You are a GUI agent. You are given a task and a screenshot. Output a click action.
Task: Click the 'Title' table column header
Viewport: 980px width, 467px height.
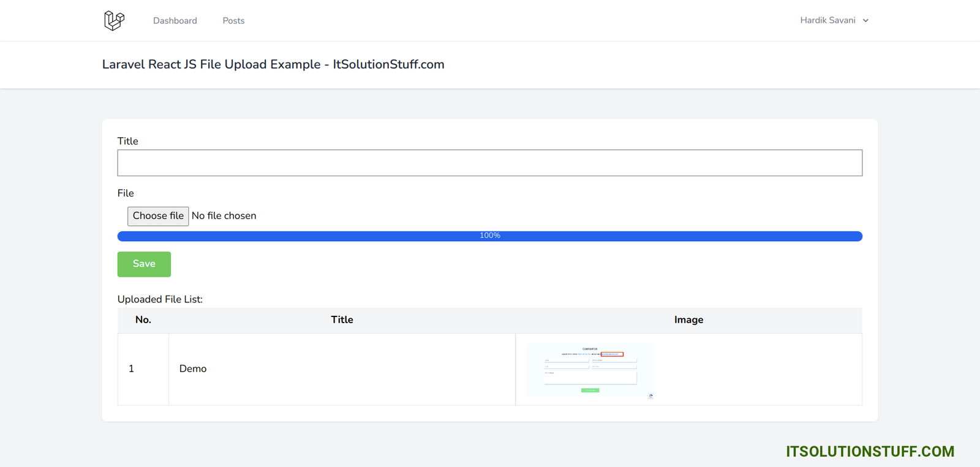click(x=342, y=320)
